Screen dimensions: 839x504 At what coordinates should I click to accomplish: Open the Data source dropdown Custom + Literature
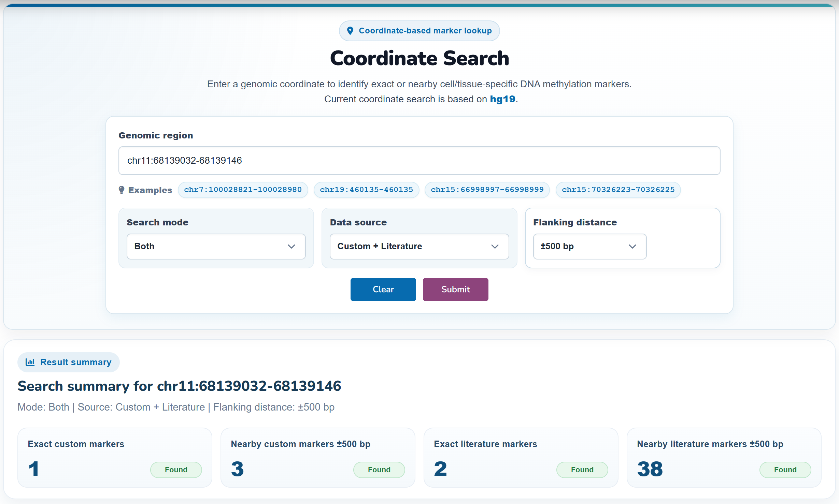[419, 246]
